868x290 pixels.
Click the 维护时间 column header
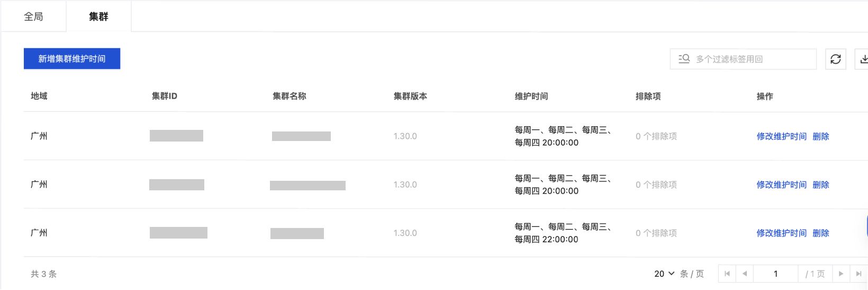tap(531, 96)
